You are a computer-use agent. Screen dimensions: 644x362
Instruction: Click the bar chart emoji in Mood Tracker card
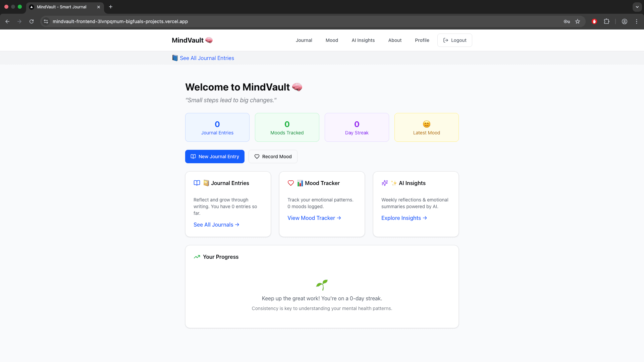(300, 183)
